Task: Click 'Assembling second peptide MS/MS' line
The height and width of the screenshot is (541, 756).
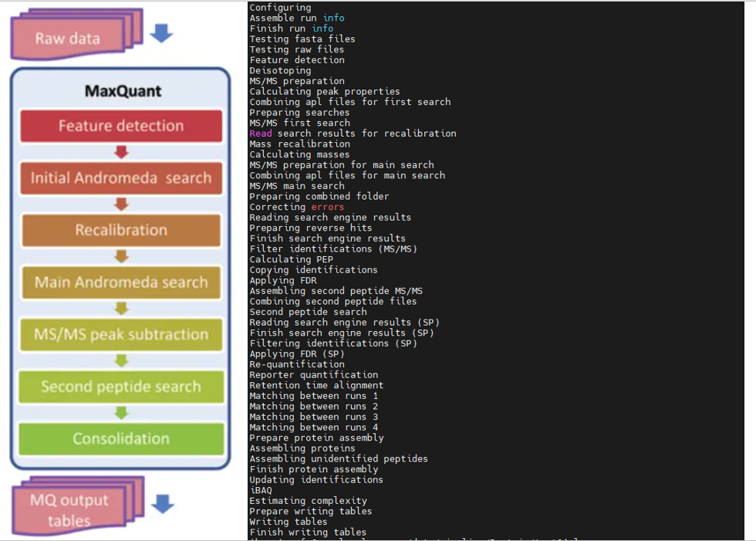Action: point(336,291)
